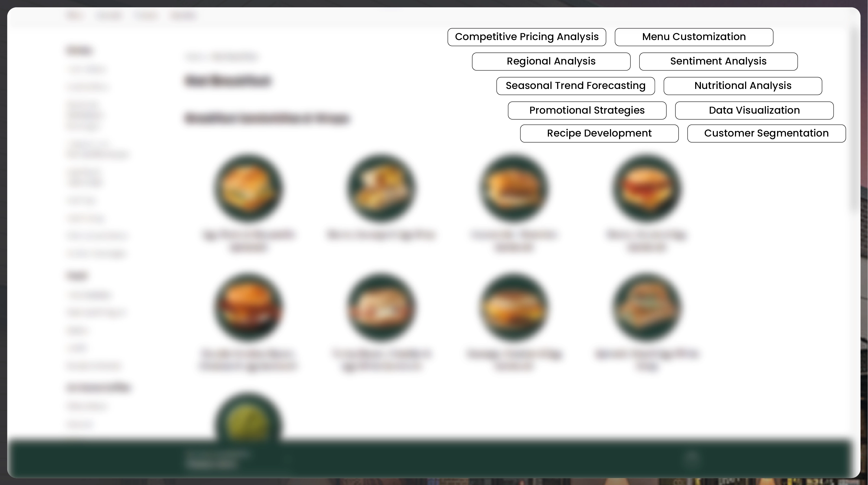Select the avocado toast thumbnail

248,424
